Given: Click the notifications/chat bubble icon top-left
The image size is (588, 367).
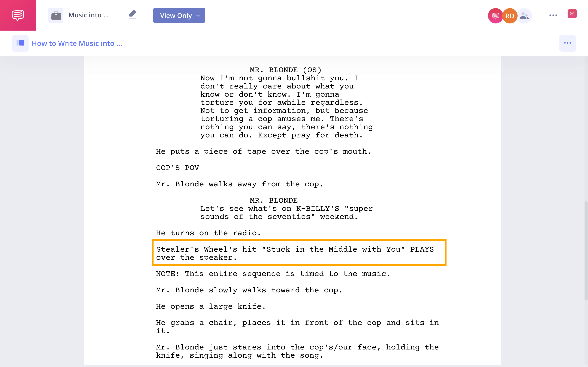Looking at the screenshot, I should 18,15.
